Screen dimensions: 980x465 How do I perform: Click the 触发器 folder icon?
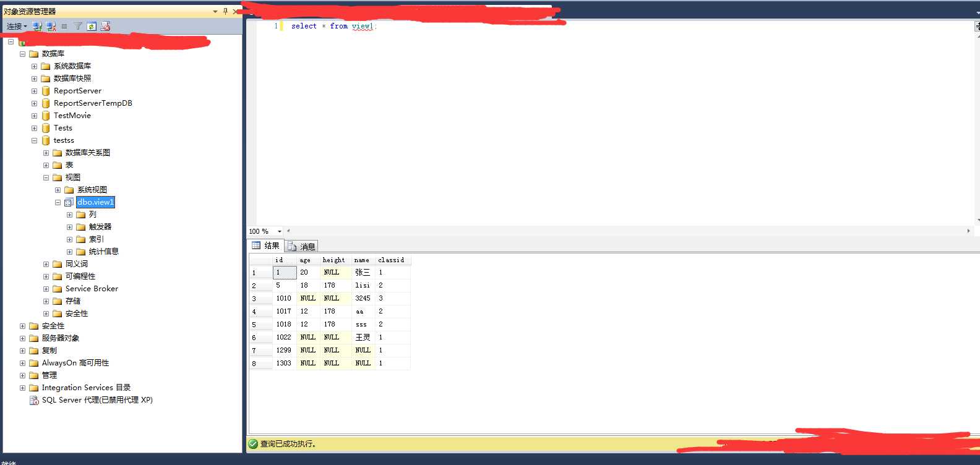pyautogui.click(x=81, y=227)
